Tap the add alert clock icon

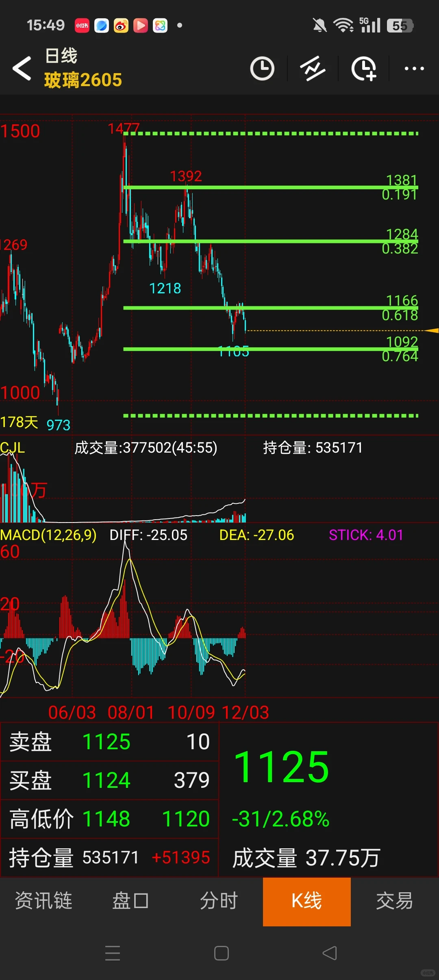(364, 68)
